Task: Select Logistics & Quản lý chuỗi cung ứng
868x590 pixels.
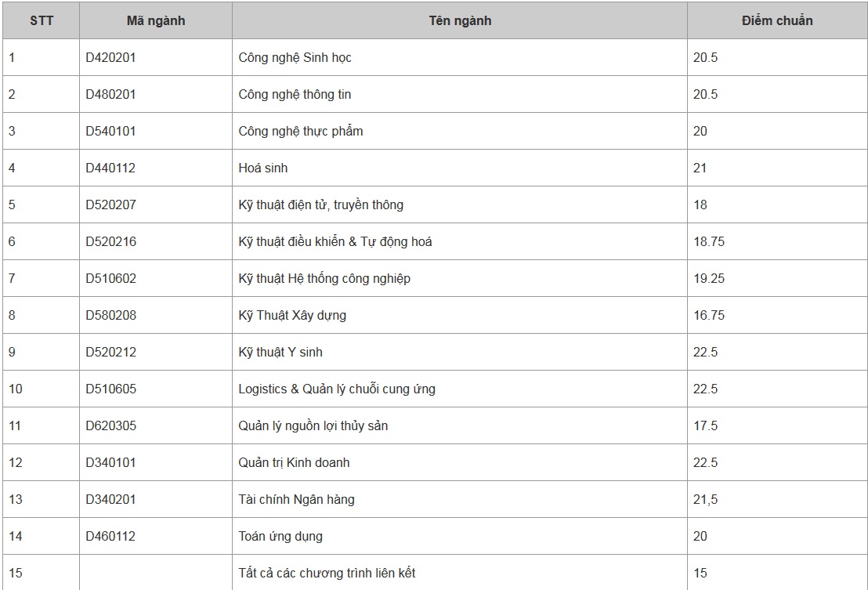Action: coord(337,389)
